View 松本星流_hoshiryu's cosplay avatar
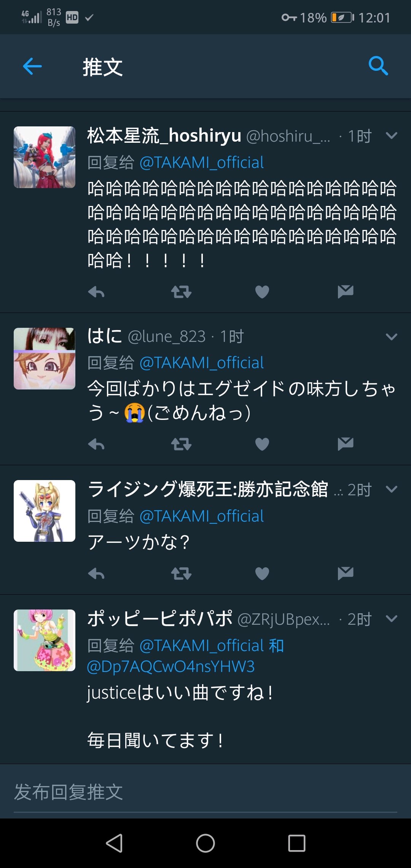The image size is (411, 868). coord(45,157)
